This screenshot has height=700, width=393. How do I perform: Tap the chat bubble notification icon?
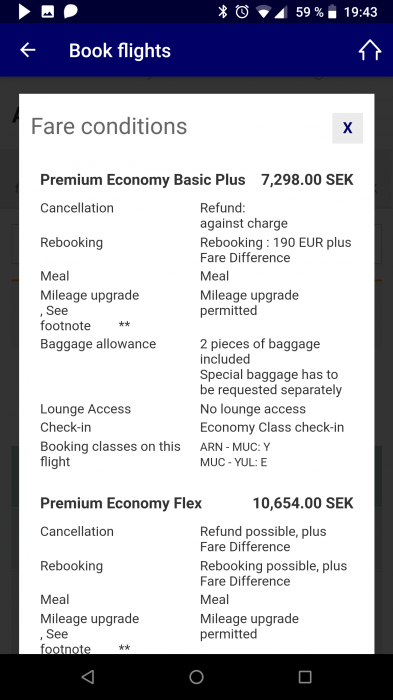(x=71, y=12)
